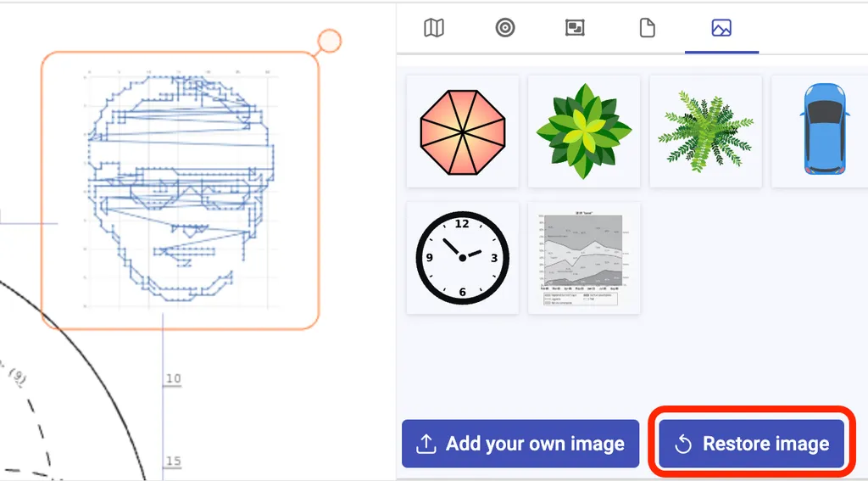Image resolution: width=868 pixels, height=481 pixels.
Task: Click the circular restore arrow icon
Action: click(683, 445)
